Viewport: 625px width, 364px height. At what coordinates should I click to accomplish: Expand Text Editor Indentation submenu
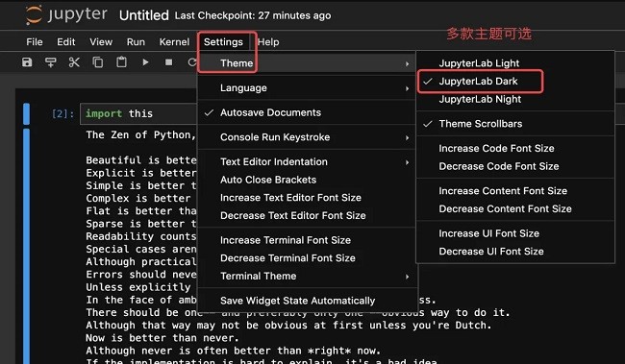click(307, 161)
